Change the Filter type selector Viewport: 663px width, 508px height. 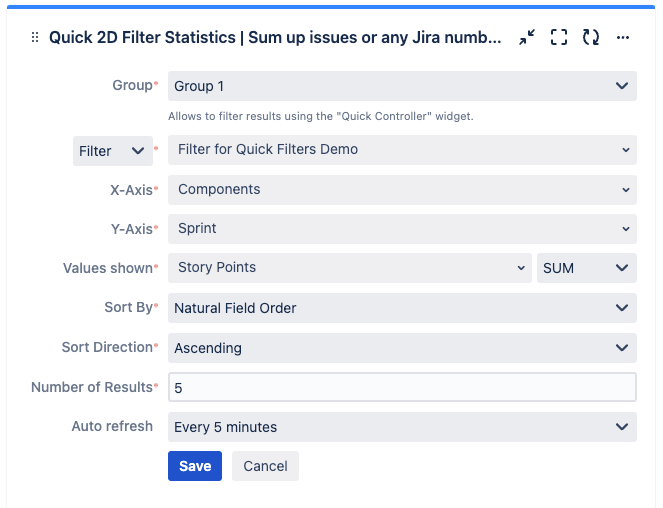pyautogui.click(x=112, y=151)
